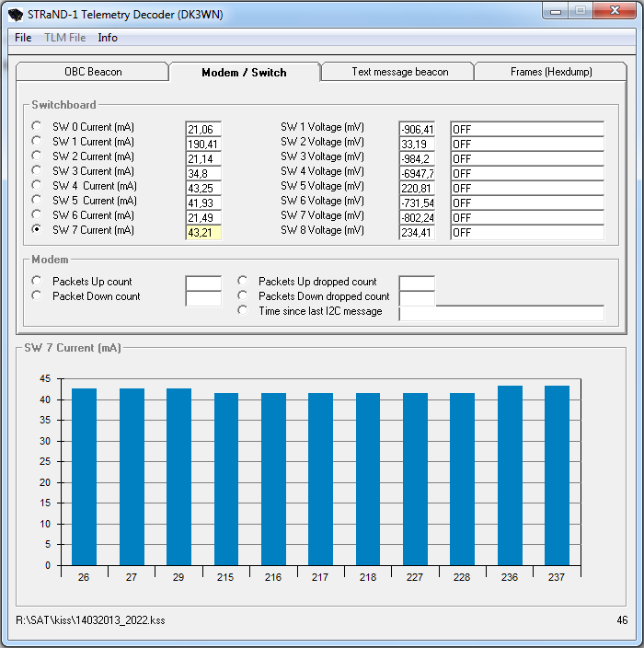644x648 pixels.
Task: Click the SW 7 Current value field
Action: pyautogui.click(x=203, y=233)
